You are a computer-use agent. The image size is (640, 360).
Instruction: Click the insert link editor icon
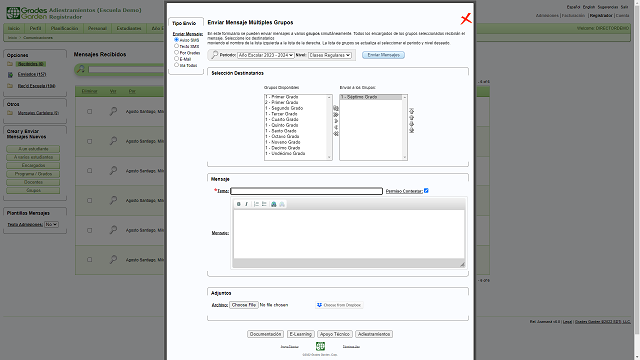click(x=274, y=204)
